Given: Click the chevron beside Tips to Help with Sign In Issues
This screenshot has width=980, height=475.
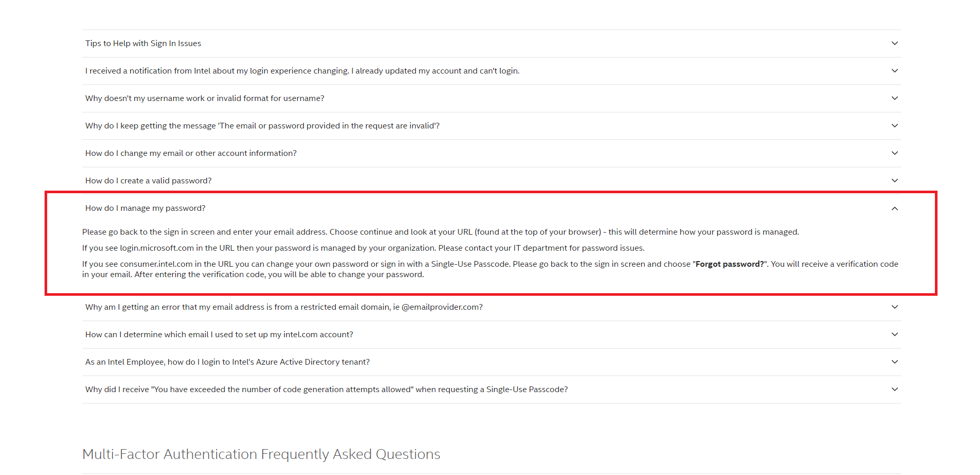Looking at the screenshot, I should [x=894, y=44].
